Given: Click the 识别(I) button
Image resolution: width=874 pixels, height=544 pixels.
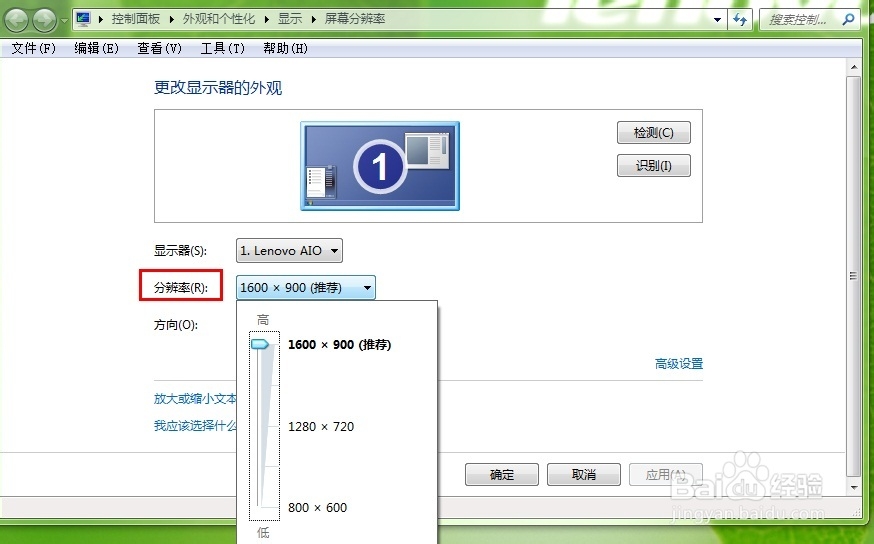Looking at the screenshot, I should pos(653,166).
